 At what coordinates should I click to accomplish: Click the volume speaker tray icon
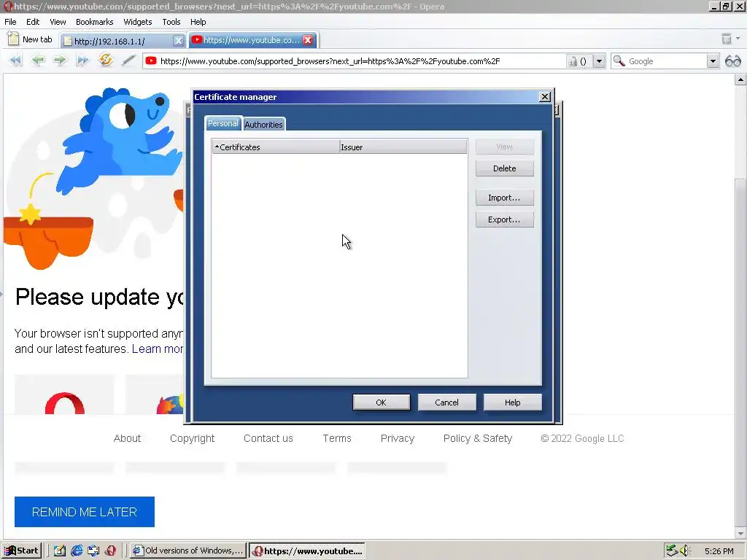[x=684, y=551]
